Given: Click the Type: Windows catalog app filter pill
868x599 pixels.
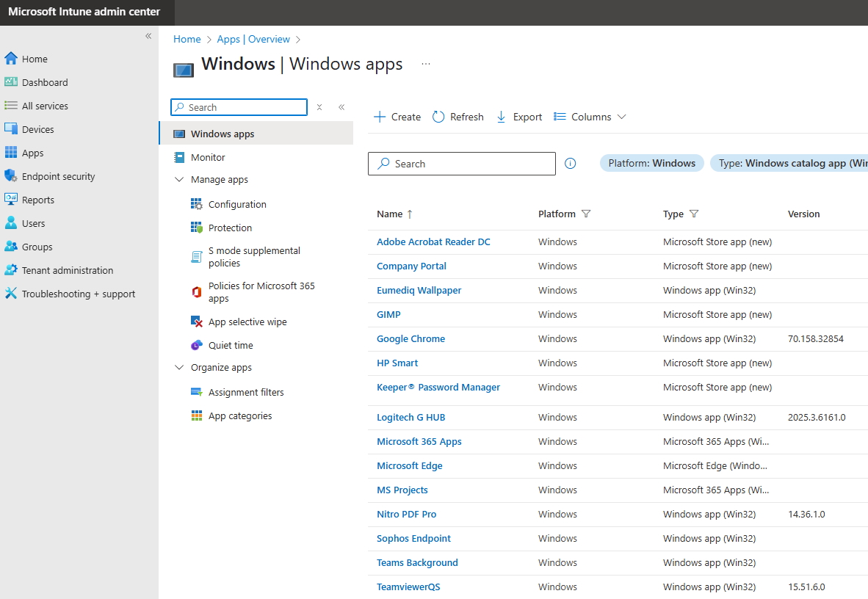Looking at the screenshot, I should click(789, 163).
